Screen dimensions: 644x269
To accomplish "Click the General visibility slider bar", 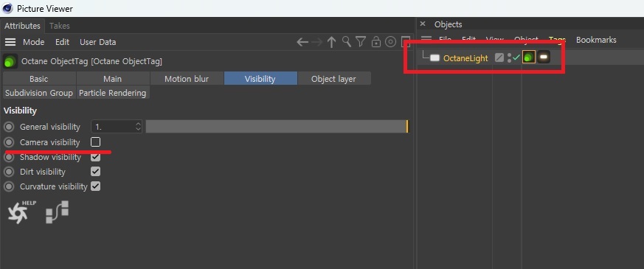I will tap(277, 127).
